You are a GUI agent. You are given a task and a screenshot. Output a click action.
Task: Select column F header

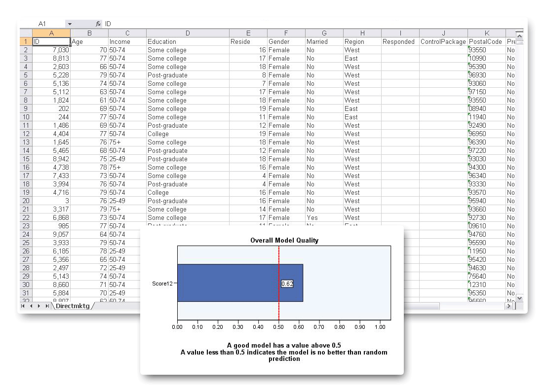coord(286,33)
